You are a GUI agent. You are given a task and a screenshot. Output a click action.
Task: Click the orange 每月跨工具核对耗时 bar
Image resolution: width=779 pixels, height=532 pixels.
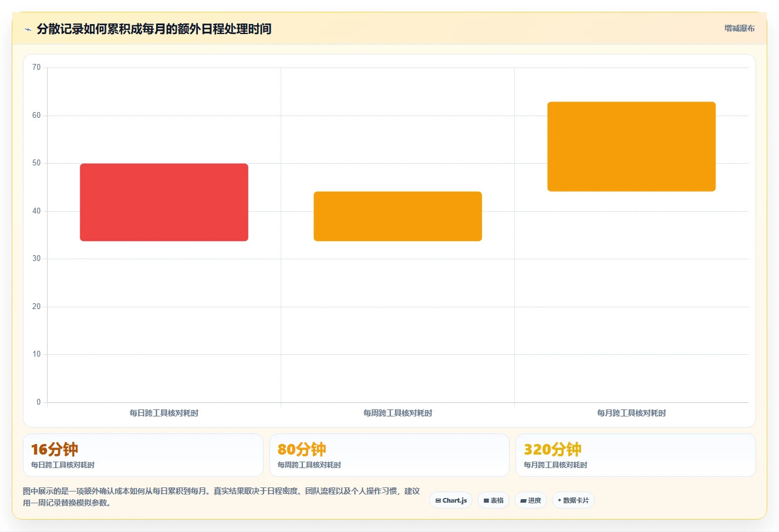[631, 147]
